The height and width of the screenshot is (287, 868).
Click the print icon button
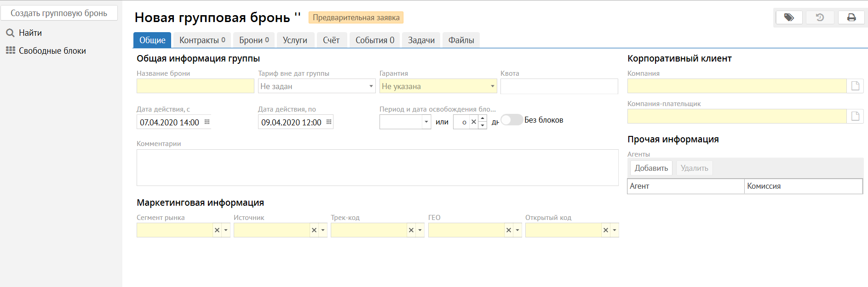pos(851,17)
